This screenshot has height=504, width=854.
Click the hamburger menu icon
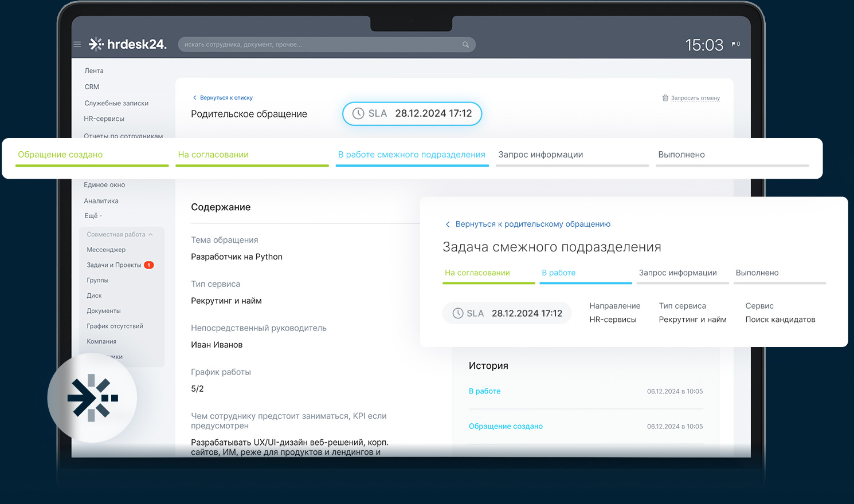point(77,44)
